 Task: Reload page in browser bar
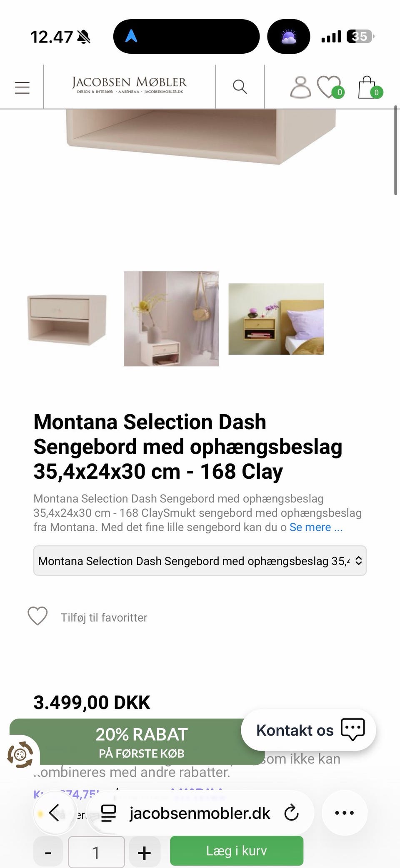(x=291, y=813)
